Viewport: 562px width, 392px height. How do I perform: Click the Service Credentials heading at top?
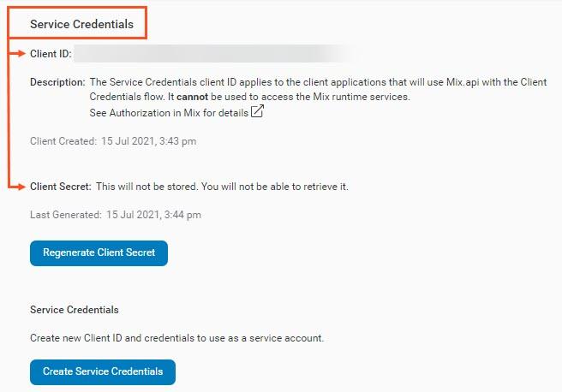point(81,24)
